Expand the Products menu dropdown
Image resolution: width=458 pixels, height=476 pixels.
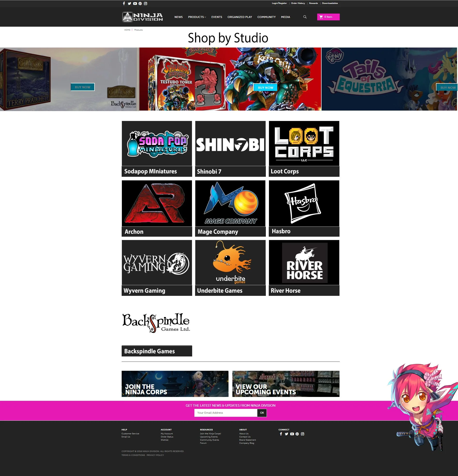[197, 17]
